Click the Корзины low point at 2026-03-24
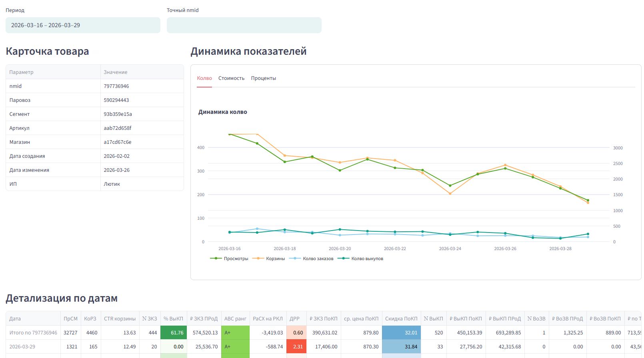Image resolution: width=644 pixels, height=358 pixels. coord(450,194)
